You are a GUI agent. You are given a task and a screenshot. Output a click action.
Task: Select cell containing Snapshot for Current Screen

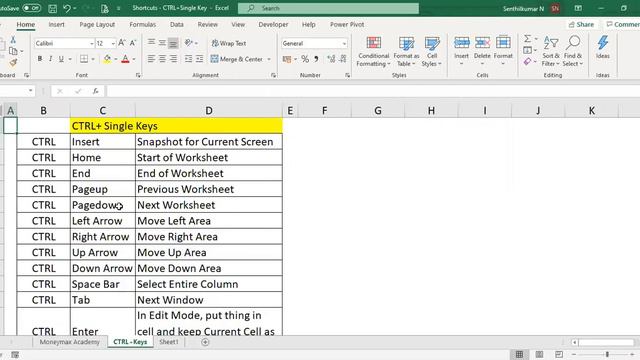[x=209, y=142]
